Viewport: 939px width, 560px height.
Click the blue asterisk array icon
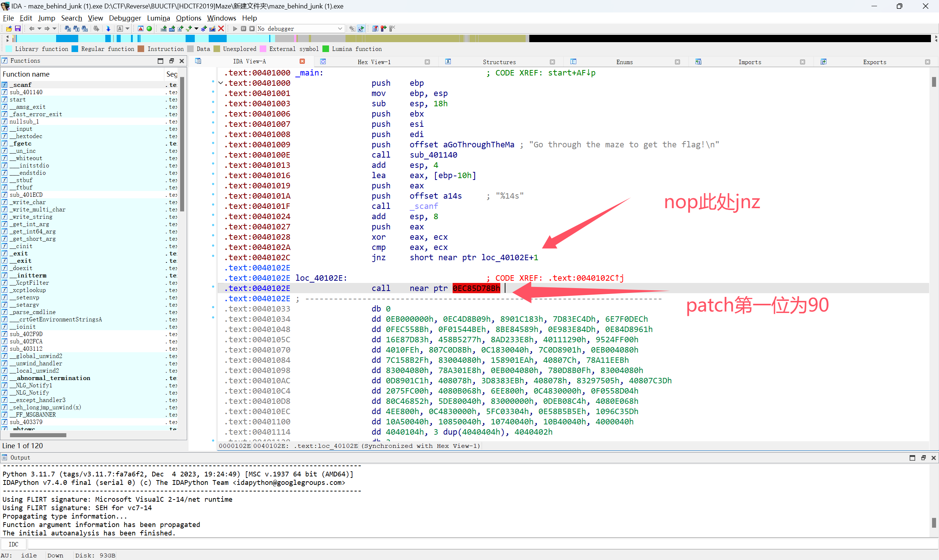[204, 28]
